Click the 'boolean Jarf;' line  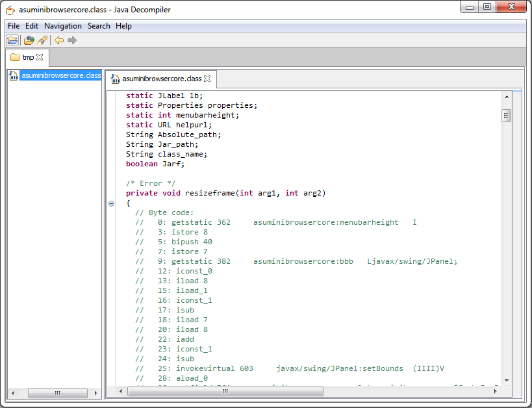[155, 164]
